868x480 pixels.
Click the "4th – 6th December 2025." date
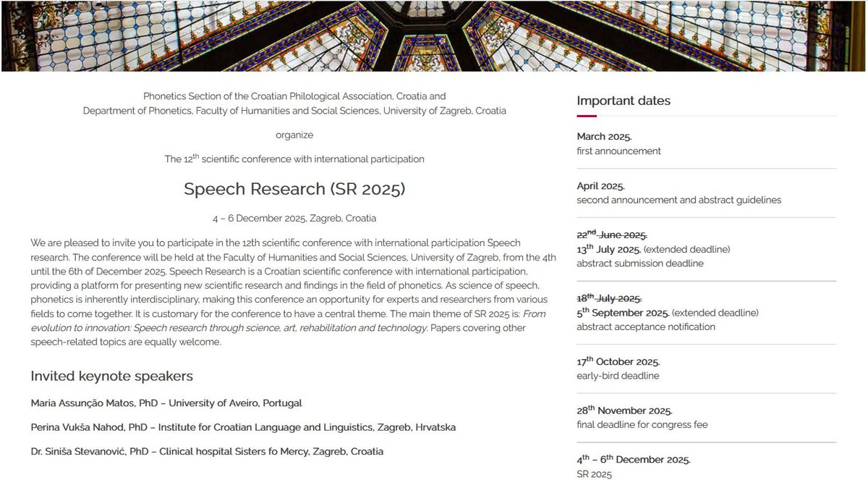tap(634, 460)
